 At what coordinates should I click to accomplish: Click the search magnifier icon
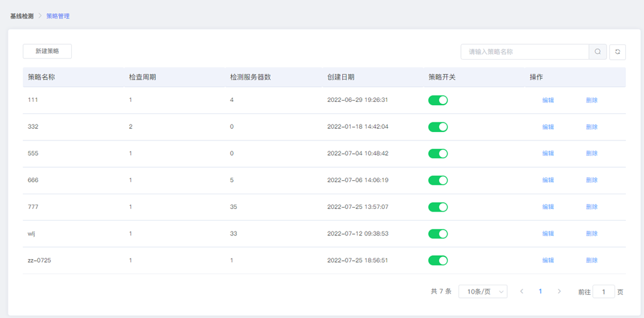598,52
